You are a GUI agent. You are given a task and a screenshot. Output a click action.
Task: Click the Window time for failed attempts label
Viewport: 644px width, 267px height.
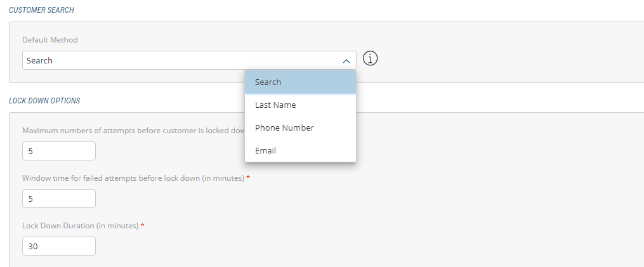(133, 178)
